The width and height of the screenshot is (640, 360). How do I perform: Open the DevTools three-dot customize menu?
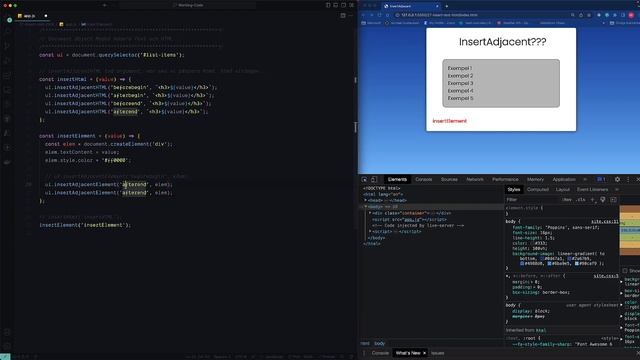628,180
